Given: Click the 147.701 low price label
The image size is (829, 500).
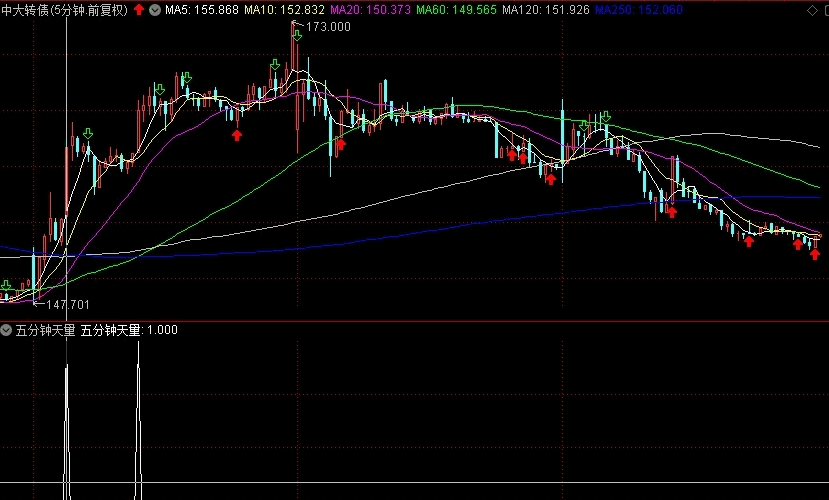Looking at the screenshot, I should pos(68,304).
